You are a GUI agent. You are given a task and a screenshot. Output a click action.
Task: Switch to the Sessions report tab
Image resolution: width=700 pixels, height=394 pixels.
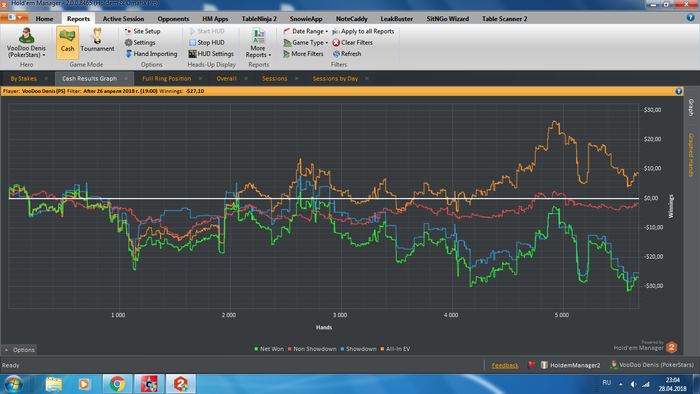(275, 79)
